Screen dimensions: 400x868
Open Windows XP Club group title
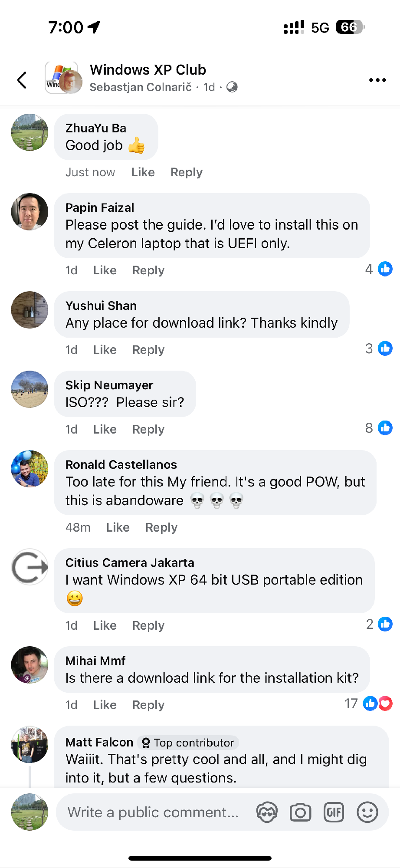pyautogui.click(x=148, y=69)
